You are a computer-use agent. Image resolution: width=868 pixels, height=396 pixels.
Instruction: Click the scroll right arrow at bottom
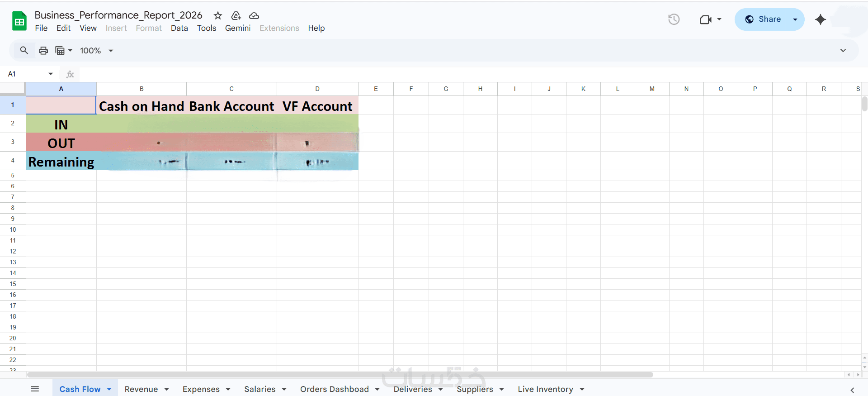pyautogui.click(x=858, y=375)
